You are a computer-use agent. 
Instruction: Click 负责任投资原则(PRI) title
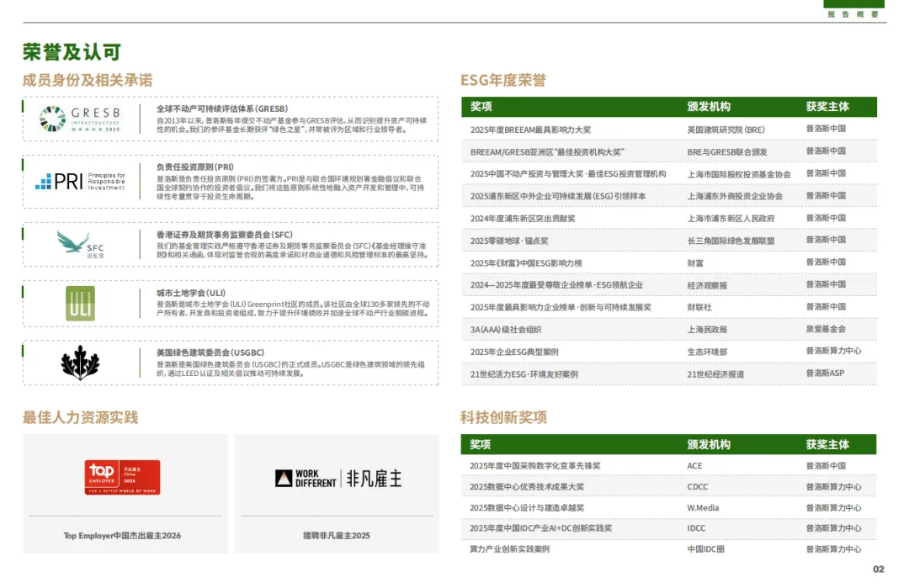click(194, 167)
